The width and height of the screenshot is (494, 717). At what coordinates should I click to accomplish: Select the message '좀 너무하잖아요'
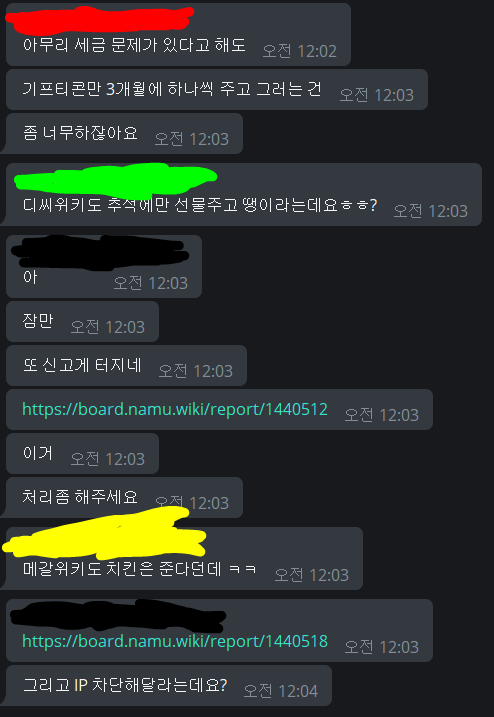[80, 133]
